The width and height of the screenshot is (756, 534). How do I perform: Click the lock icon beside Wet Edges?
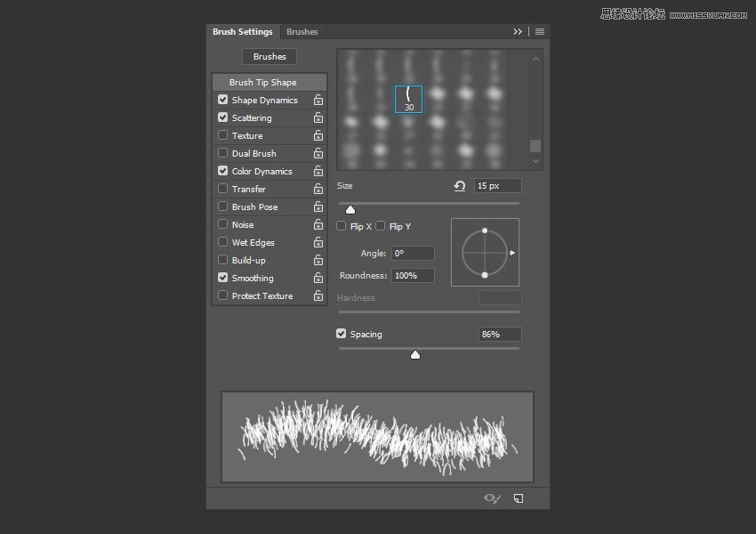tap(318, 242)
